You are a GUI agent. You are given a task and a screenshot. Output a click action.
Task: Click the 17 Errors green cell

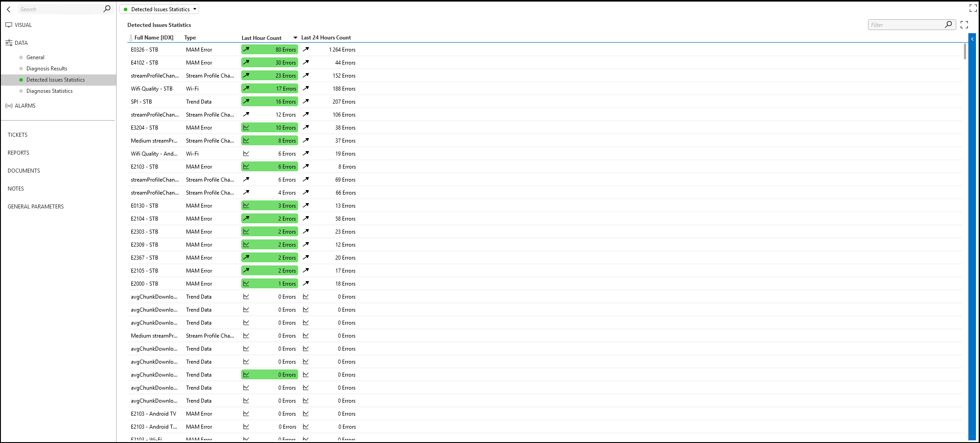[269, 89]
